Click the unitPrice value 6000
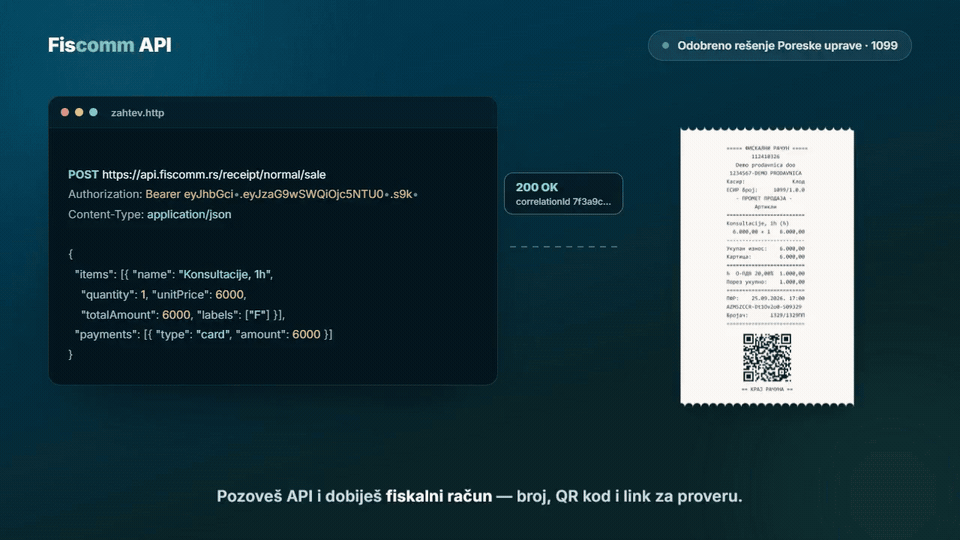Screen dimensions: 960x540 [230, 294]
